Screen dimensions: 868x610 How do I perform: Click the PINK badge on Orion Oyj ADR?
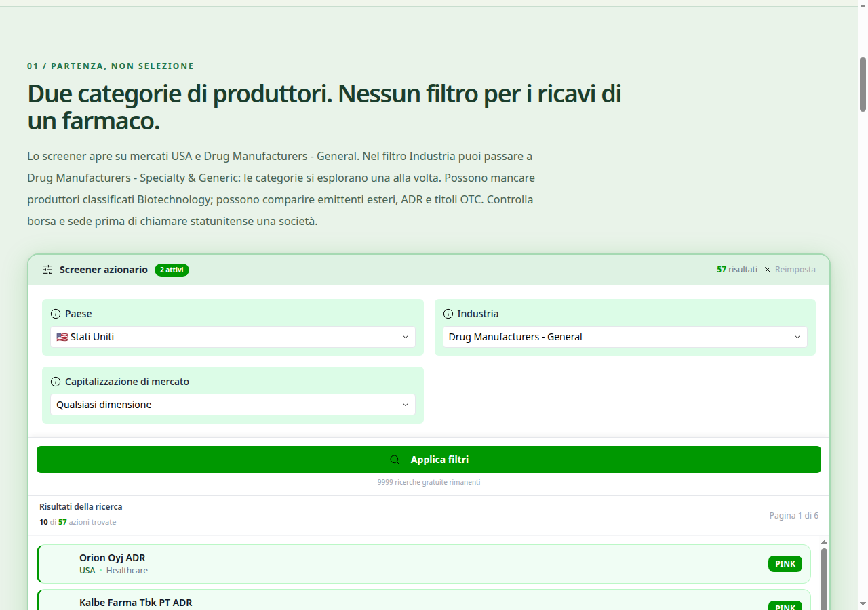click(785, 564)
